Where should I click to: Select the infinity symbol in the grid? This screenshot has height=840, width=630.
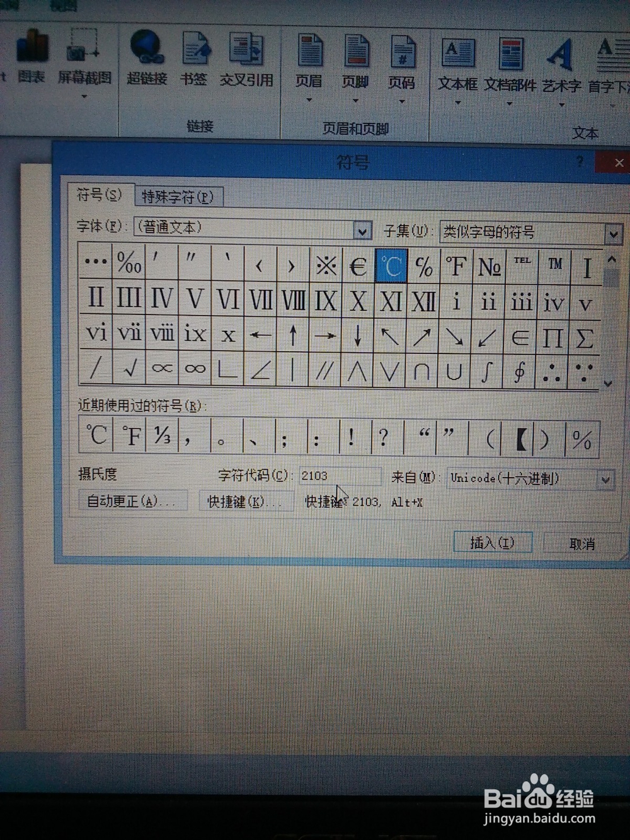click(195, 369)
